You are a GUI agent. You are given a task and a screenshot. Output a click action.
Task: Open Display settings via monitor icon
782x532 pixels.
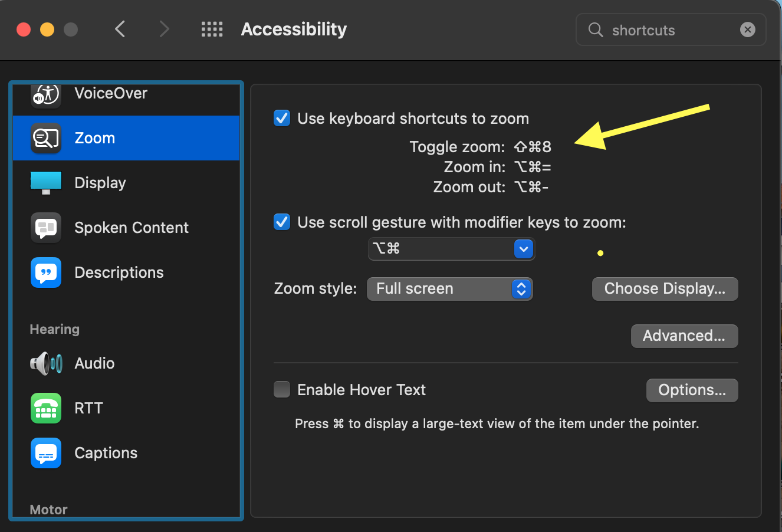point(46,183)
